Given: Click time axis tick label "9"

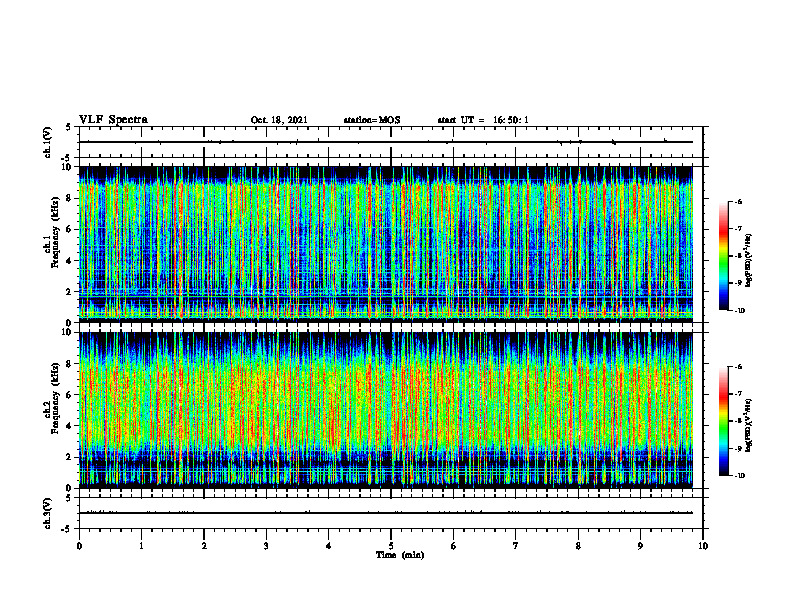Looking at the screenshot, I should [x=640, y=546].
